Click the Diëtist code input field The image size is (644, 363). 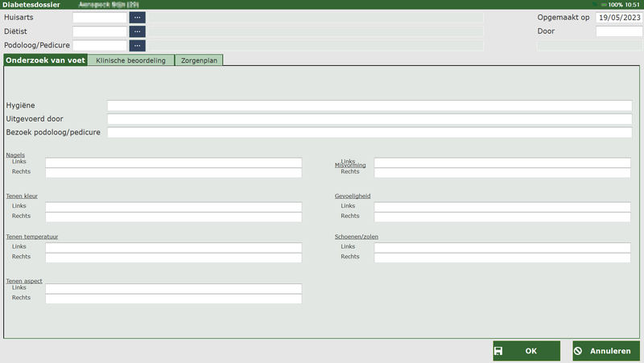tap(100, 31)
